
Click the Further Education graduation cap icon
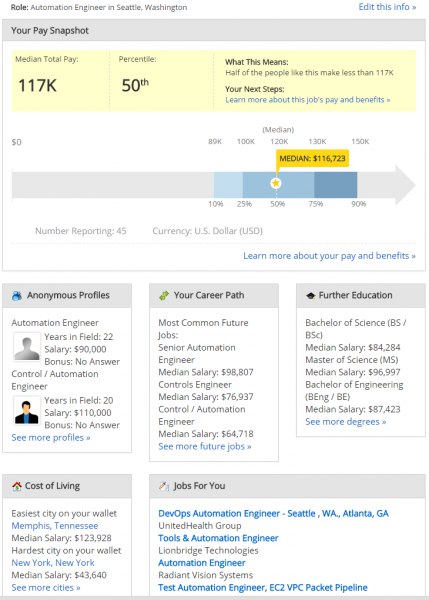click(310, 295)
